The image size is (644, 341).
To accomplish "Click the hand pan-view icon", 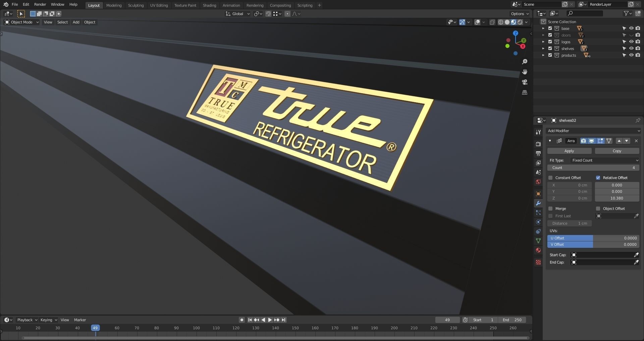I will coord(525,72).
